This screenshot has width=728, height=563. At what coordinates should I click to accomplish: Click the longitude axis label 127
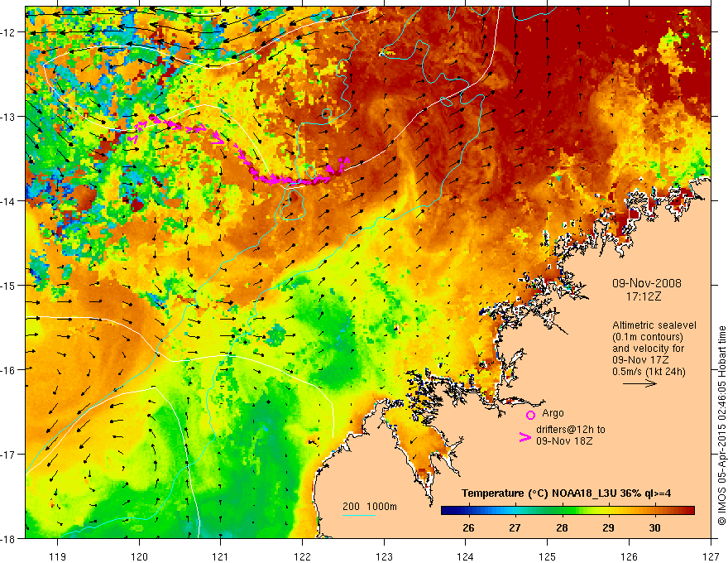pyautogui.click(x=711, y=556)
